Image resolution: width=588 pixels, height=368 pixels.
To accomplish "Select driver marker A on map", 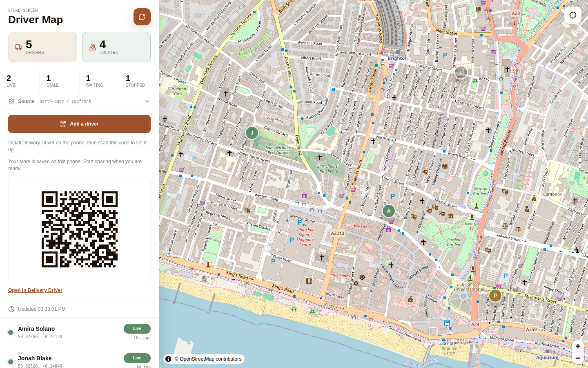I will tap(389, 211).
